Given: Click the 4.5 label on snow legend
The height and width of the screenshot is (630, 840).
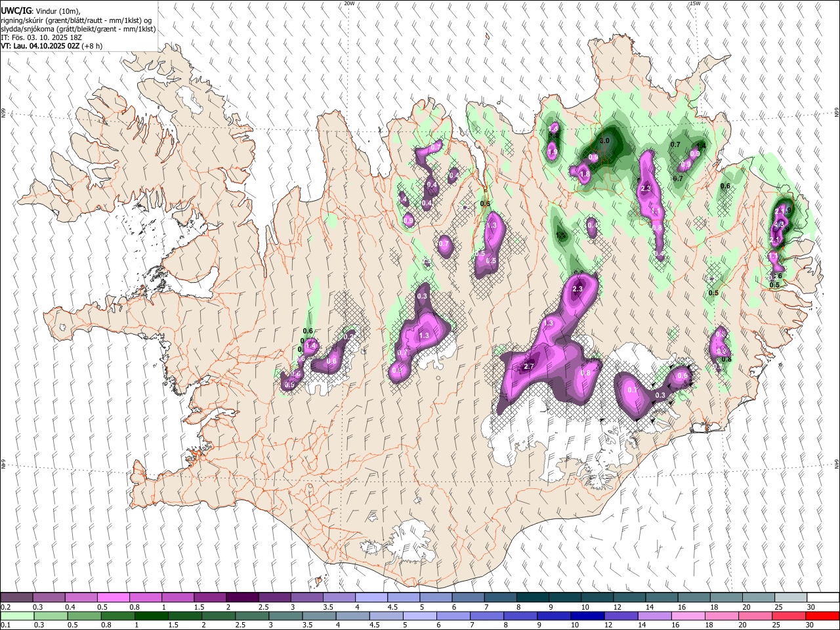Looking at the screenshot, I should [392, 607].
